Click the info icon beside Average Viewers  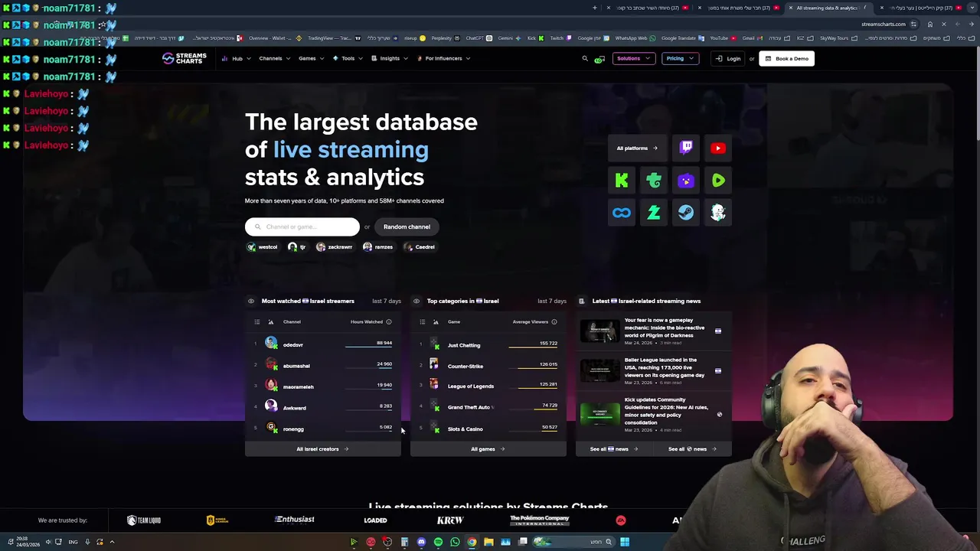tap(554, 322)
